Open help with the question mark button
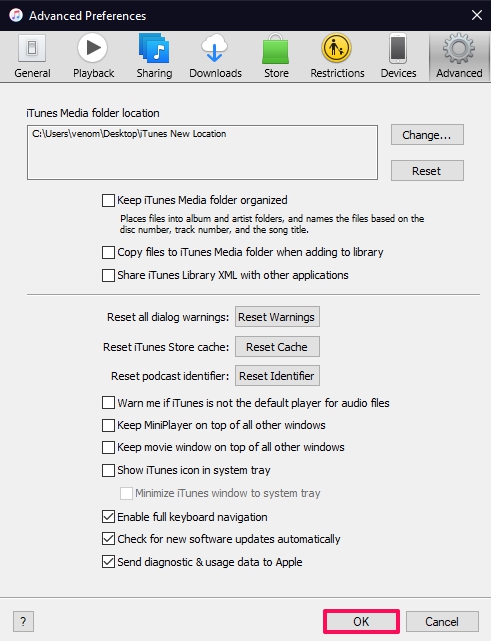Image resolution: width=491 pixels, height=641 pixels. pyautogui.click(x=23, y=621)
